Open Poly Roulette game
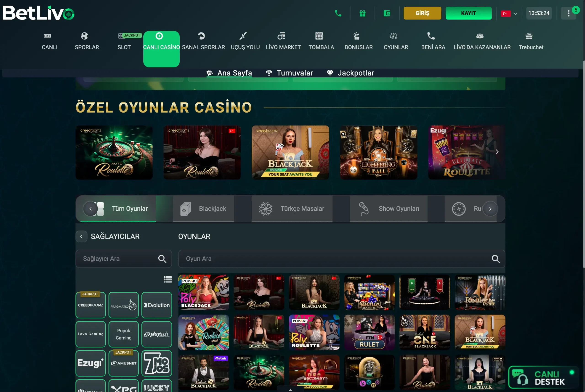585x392 pixels. 314,332
